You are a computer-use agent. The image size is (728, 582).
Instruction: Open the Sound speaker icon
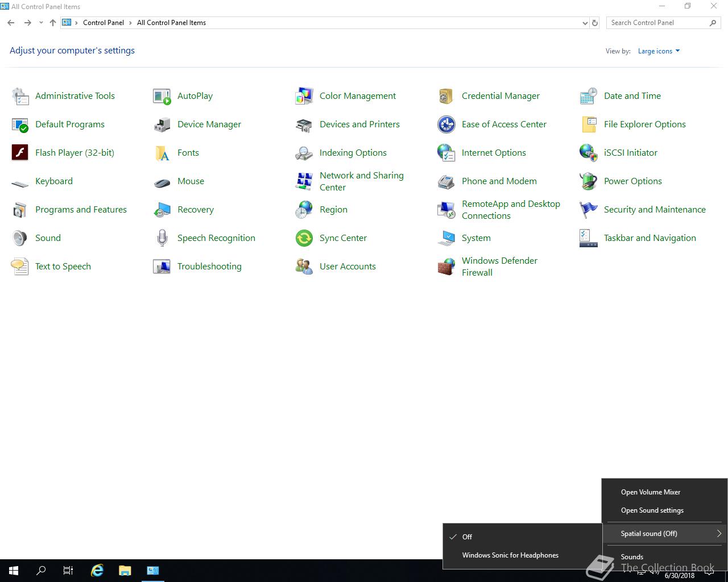[x=20, y=238]
